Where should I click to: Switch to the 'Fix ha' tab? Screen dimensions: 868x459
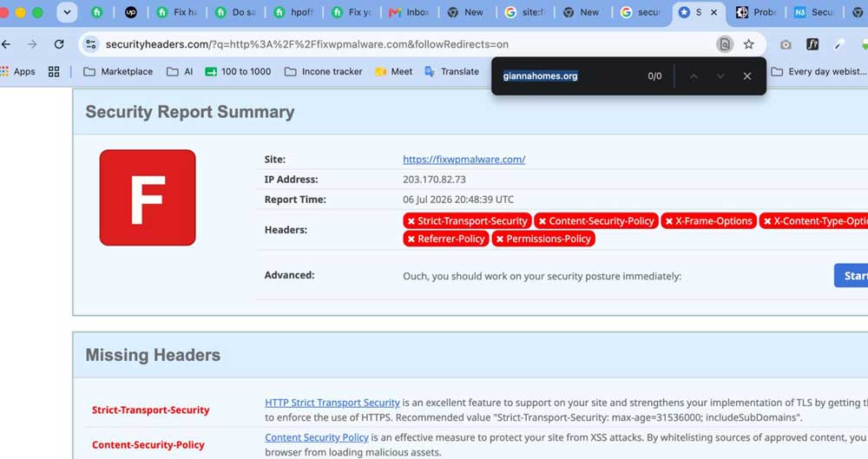click(178, 12)
